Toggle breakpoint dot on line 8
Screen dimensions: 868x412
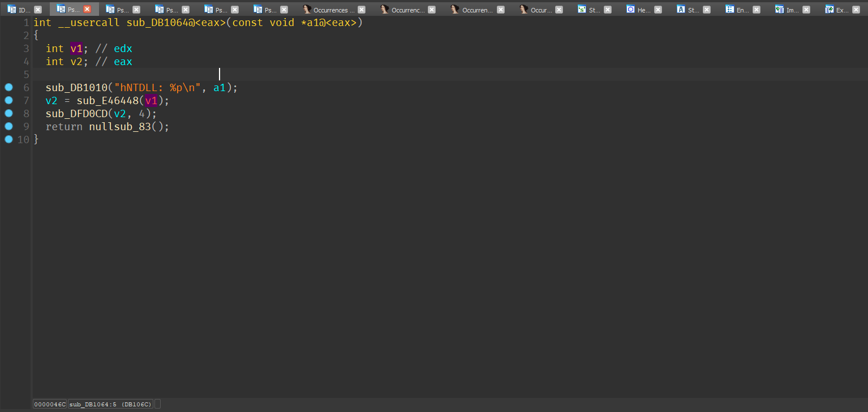(x=8, y=113)
